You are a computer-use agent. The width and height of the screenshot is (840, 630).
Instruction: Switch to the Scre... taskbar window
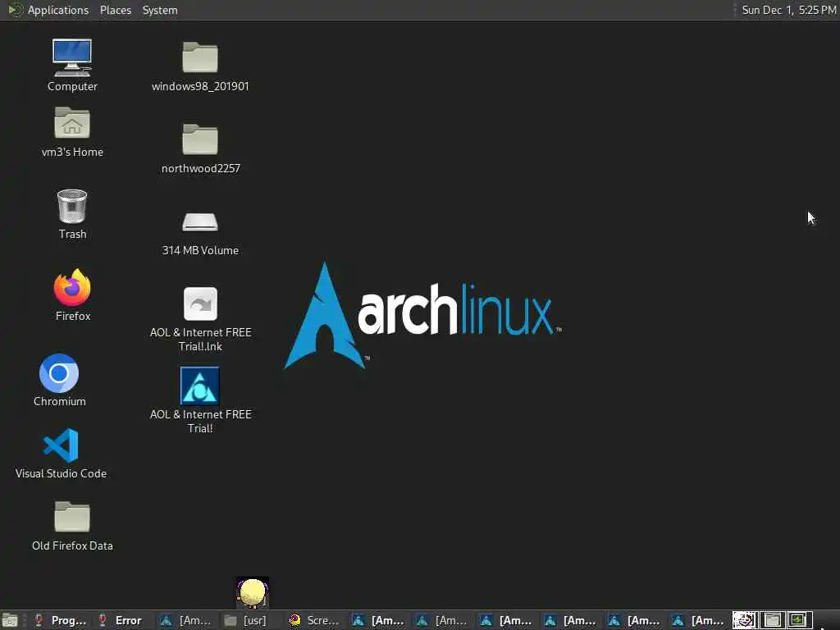tap(316, 620)
